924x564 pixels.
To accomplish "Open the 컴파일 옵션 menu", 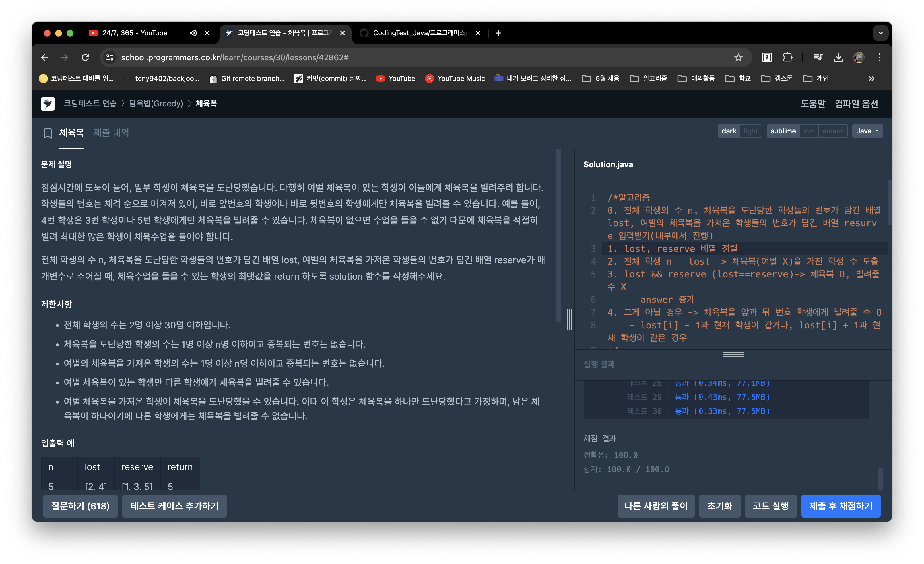I will click(x=856, y=104).
